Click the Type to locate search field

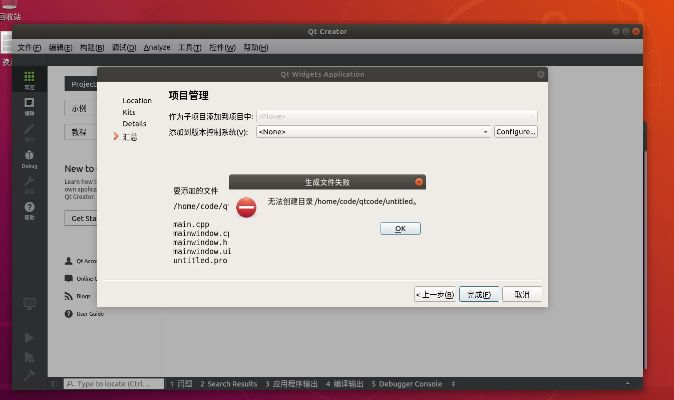(112, 383)
